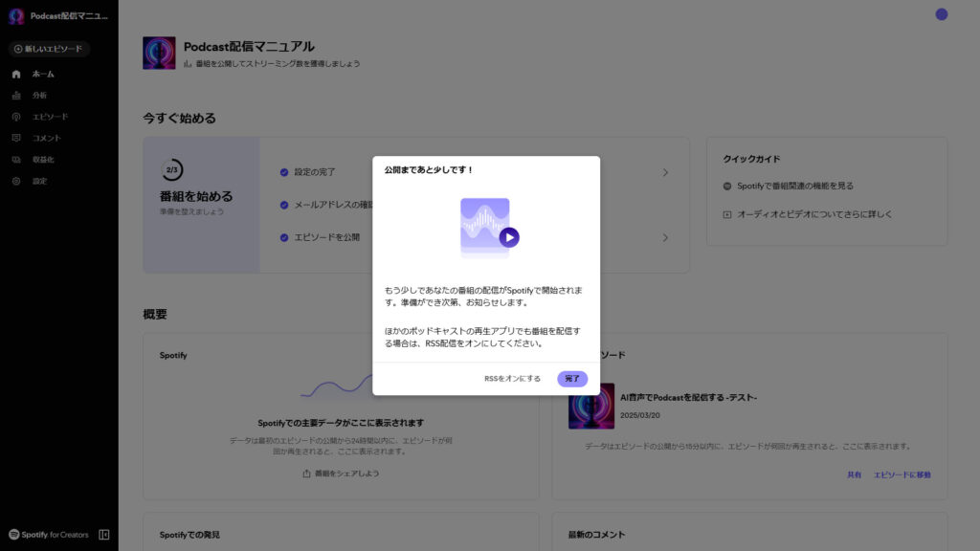Click the home icon in sidebar
This screenshot has height=551, width=980.
[x=16, y=75]
